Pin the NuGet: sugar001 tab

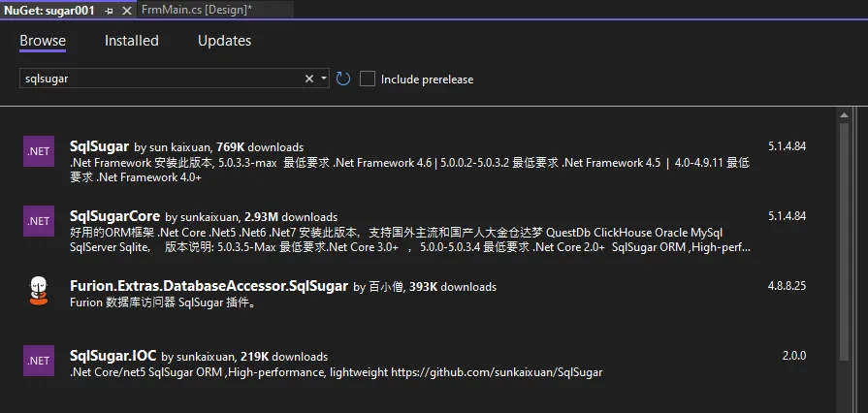coord(109,11)
